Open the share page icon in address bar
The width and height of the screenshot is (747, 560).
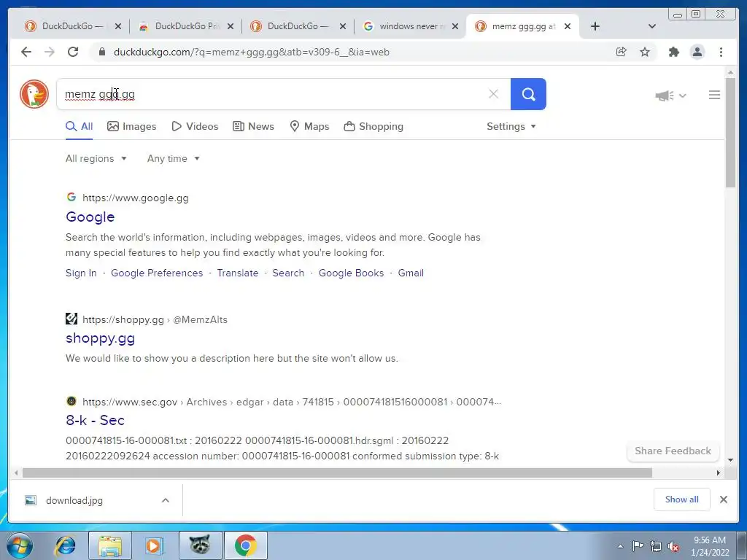point(622,52)
